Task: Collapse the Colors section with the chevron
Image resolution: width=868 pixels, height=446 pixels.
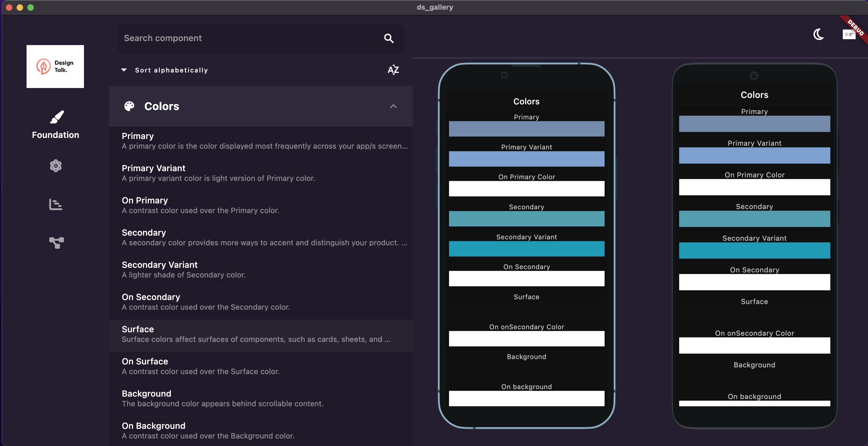Action: [x=393, y=106]
